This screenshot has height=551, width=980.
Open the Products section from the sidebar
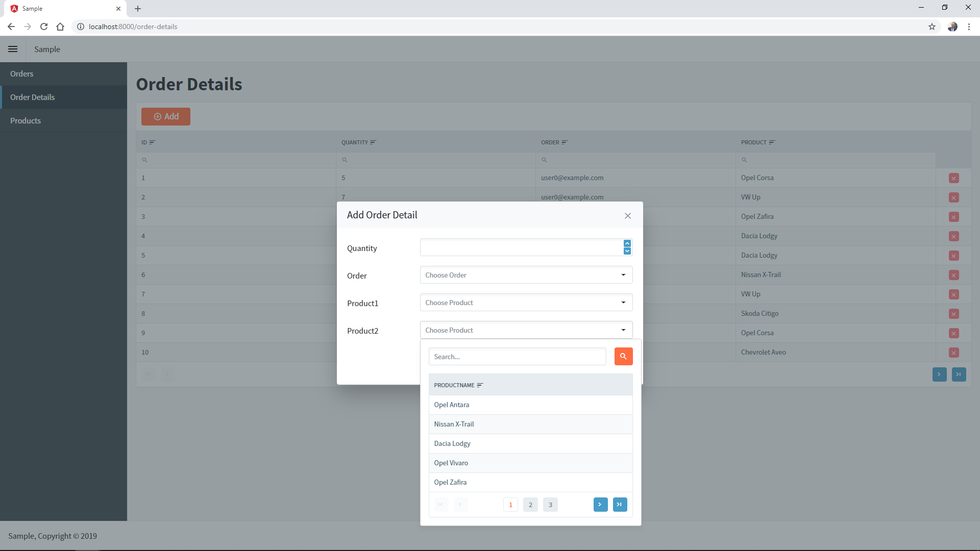tap(26, 120)
